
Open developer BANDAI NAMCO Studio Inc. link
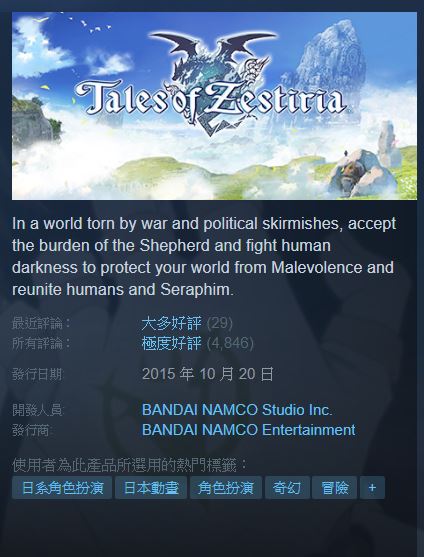(x=237, y=410)
